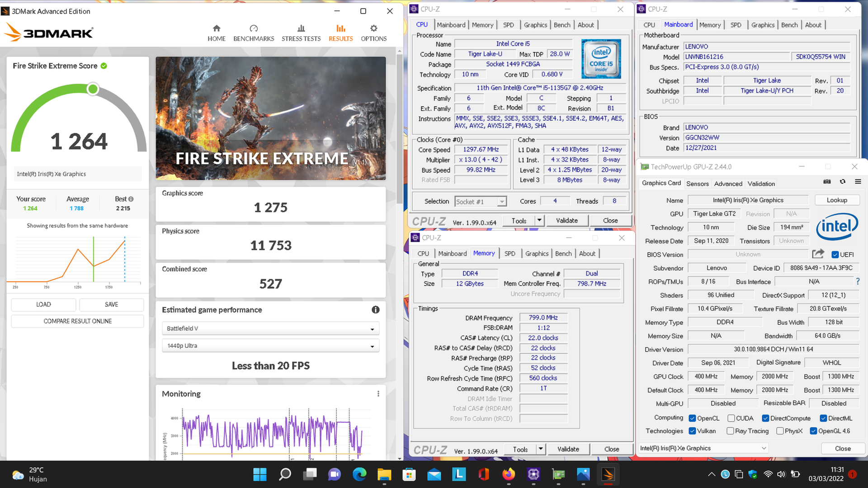Image resolution: width=868 pixels, height=488 pixels.
Task: Go to Stress Tests in 3DMark
Action: coord(301,33)
